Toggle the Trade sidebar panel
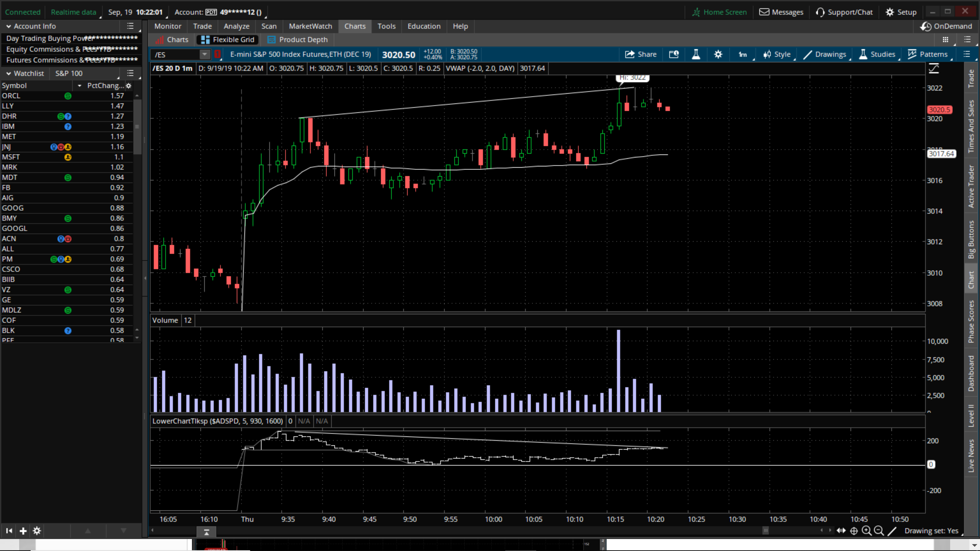The width and height of the screenshot is (980, 551). tap(971, 78)
